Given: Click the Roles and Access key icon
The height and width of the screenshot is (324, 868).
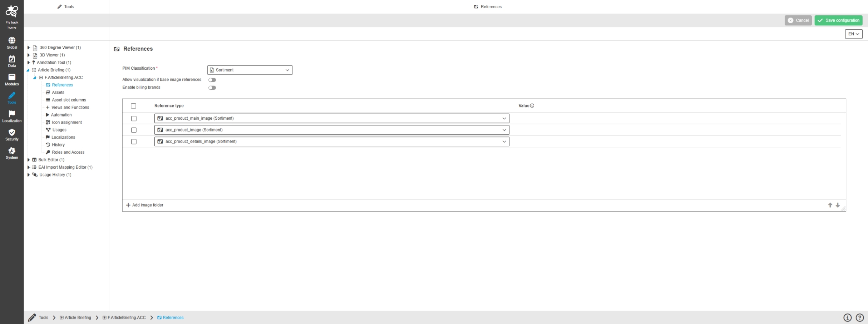Looking at the screenshot, I should [x=48, y=153].
